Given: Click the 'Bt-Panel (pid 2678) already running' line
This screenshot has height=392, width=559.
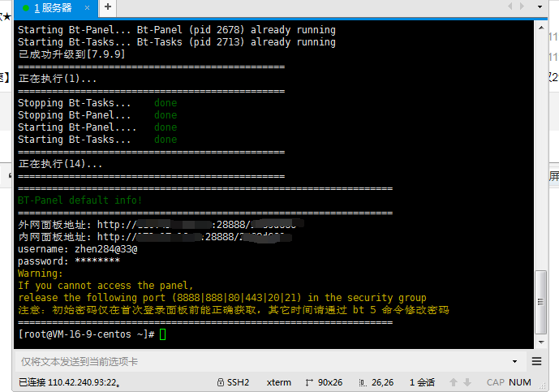Looking at the screenshot, I should point(177,29).
